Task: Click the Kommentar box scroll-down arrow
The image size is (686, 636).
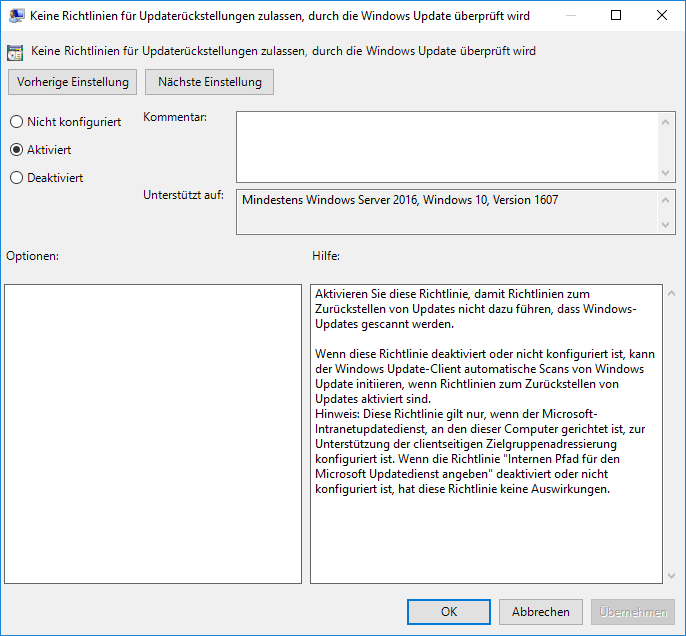Action: 668,173
